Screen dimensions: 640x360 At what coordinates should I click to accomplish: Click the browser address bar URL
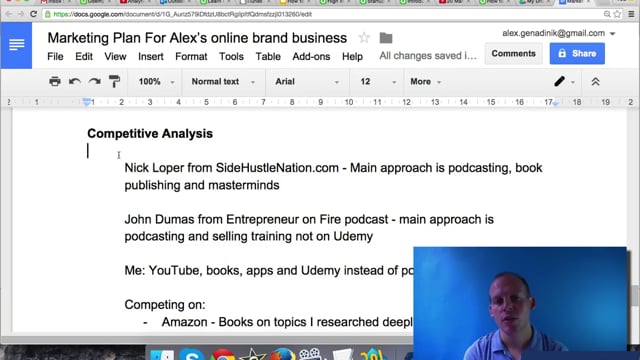(x=182, y=14)
